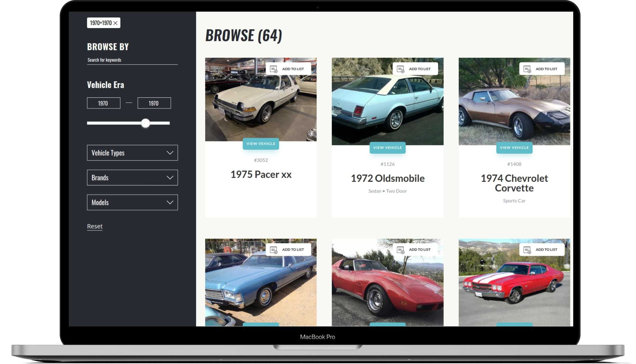Add the red Corvette to list
The width and height of the screenshot is (636, 364).
click(x=415, y=249)
